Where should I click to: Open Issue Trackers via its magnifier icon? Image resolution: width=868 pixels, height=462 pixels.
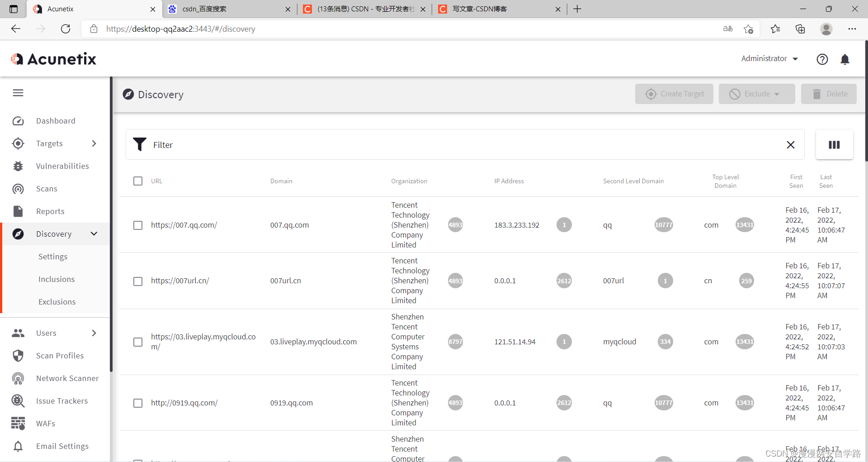click(18, 401)
